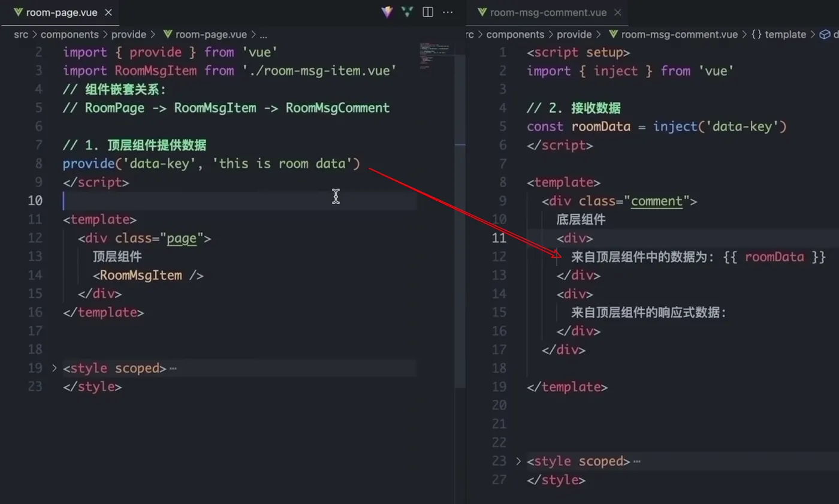This screenshot has width=839, height=504.
Task: Click the "来自顶层组件的响应式数据:" line
Action: (649, 312)
